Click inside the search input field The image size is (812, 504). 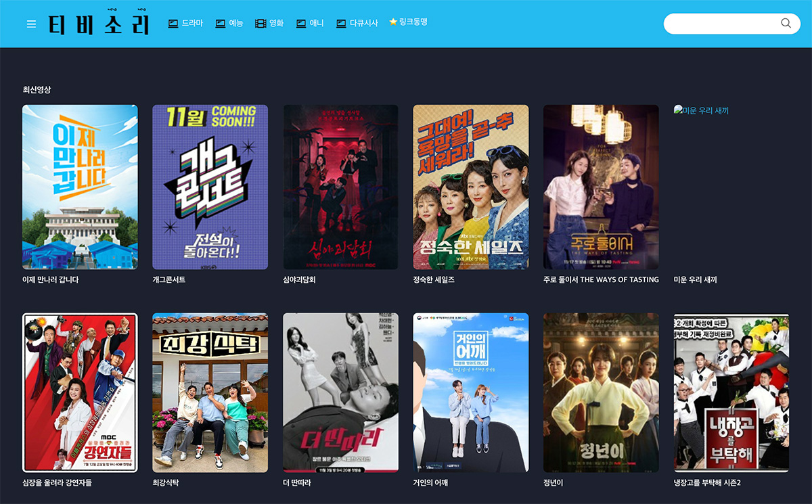721,23
